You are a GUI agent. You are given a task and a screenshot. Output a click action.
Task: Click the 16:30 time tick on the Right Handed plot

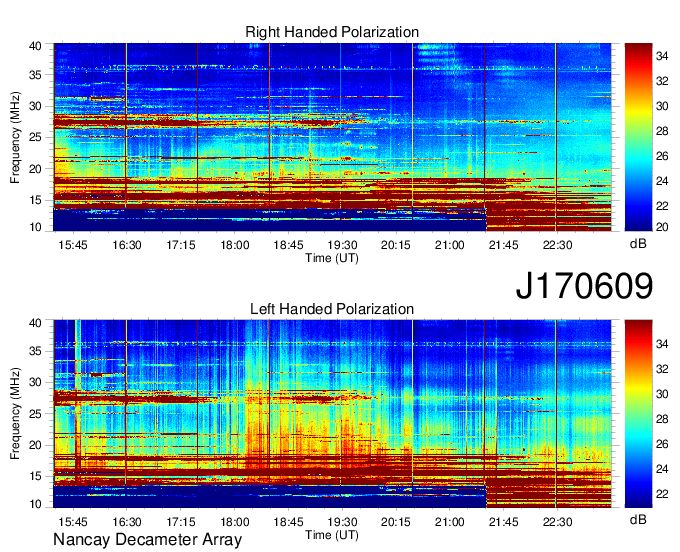(127, 245)
